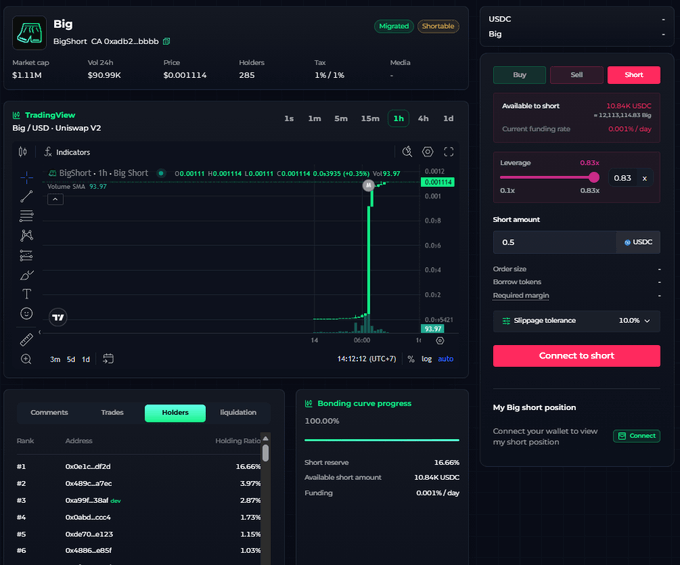Select the zoom in tool
Screen dimensions: 680x565
pyautogui.click(x=26, y=359)
